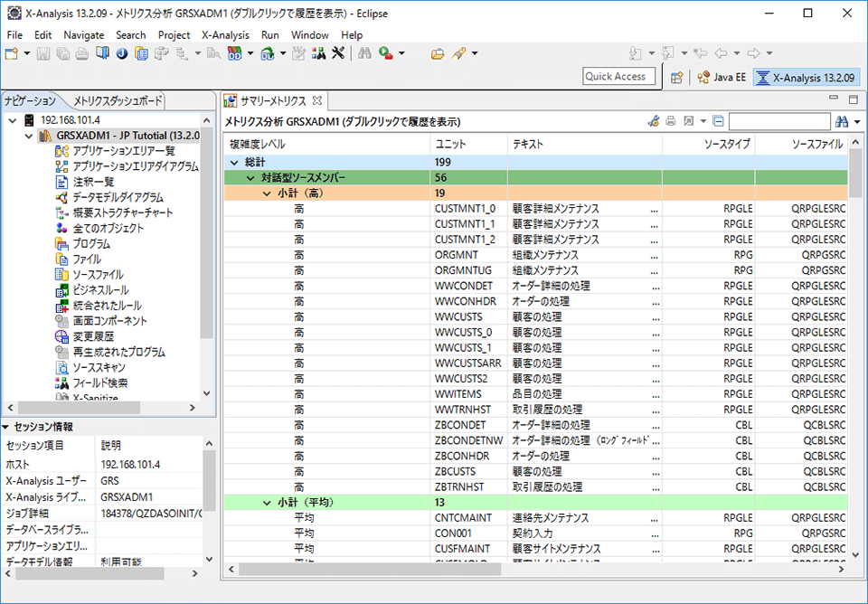Open the Window menu
Screen dimensions: 868x604
310,35
